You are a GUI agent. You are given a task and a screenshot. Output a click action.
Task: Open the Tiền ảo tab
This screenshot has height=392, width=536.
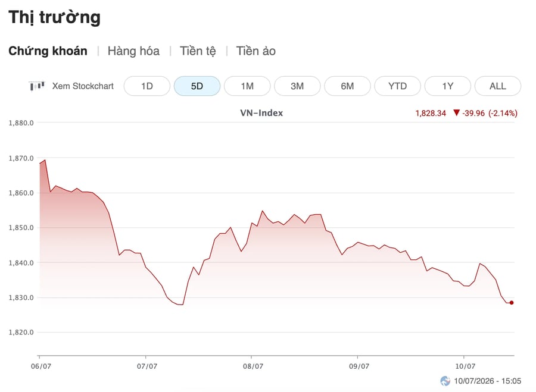(x=256, y=51)
